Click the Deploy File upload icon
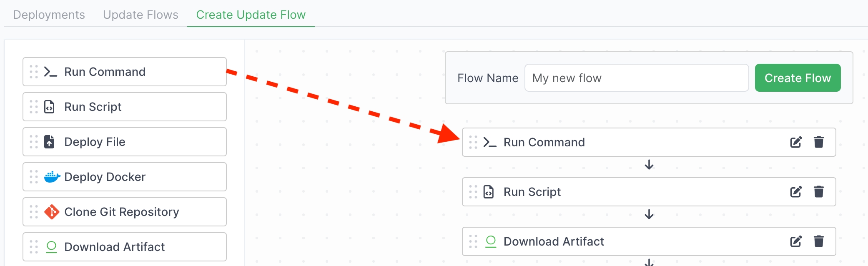This screenshot has width=868, height=266. tap(50, 142)
